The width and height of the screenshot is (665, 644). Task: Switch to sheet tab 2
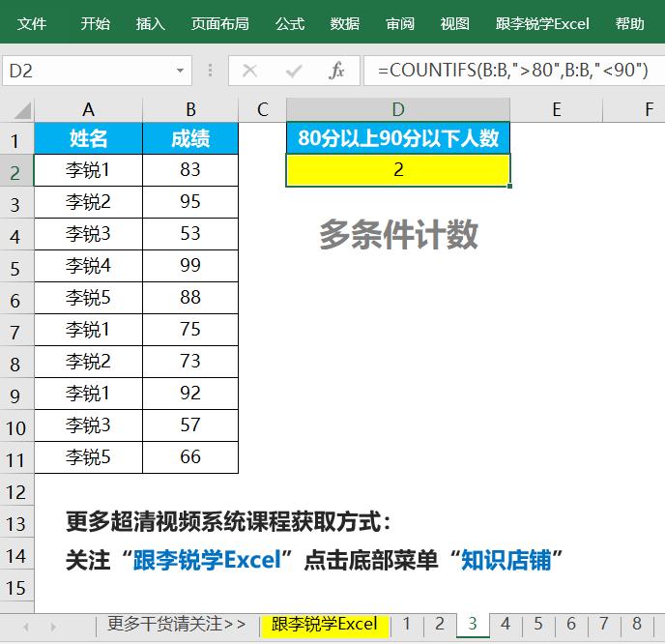(x=440, y=624)
